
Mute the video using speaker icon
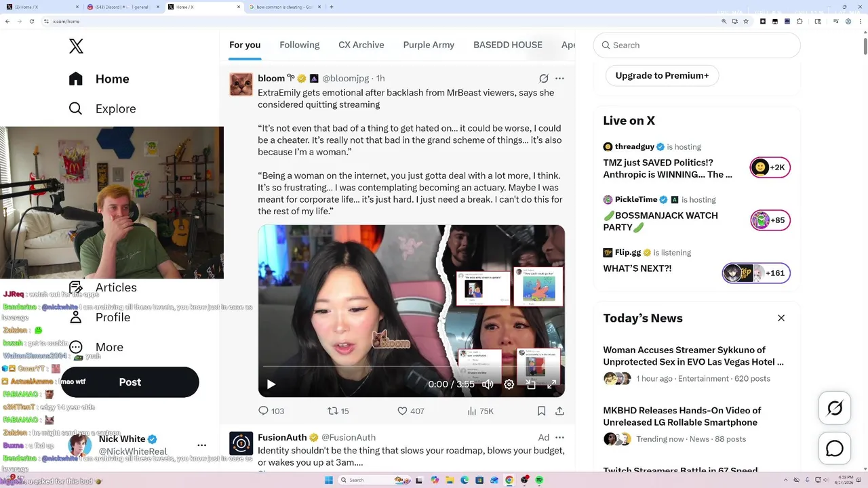488,384
